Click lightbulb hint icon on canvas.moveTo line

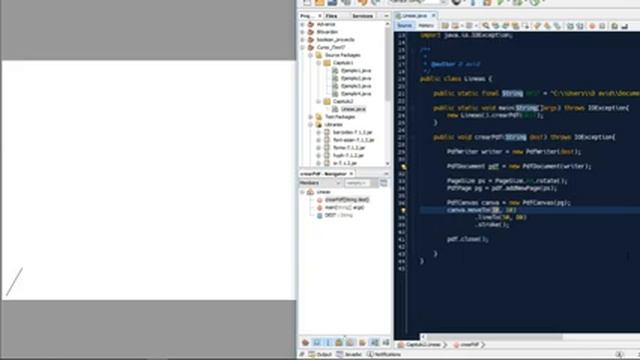403,210
